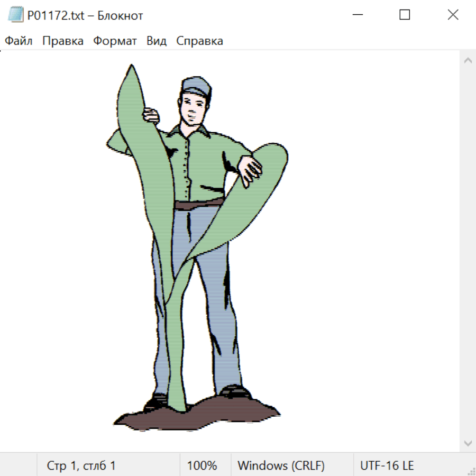Click the resize grip in the bottom-right corner

(x=471, y=471)
